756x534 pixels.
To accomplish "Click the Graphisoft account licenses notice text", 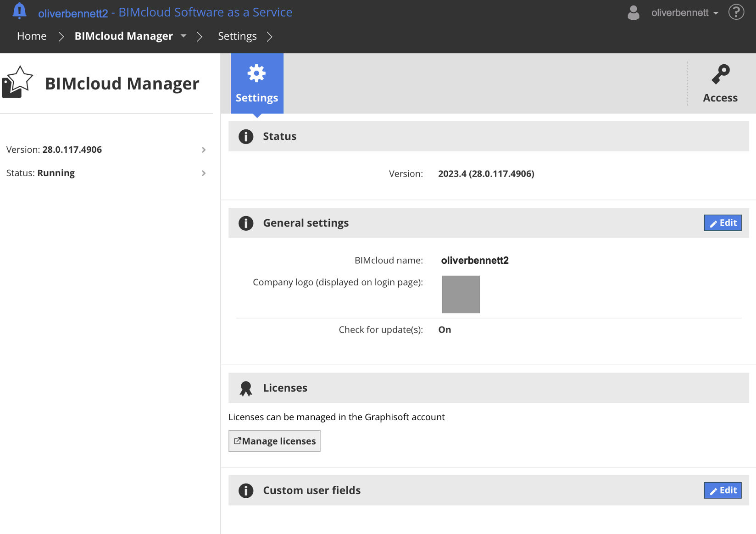I will click(x=337, y=417).
